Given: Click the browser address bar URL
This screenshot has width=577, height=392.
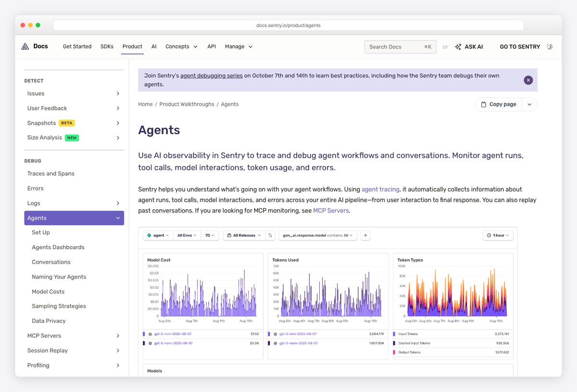Looking at the screenshot, I should click(x=288, y=25).
